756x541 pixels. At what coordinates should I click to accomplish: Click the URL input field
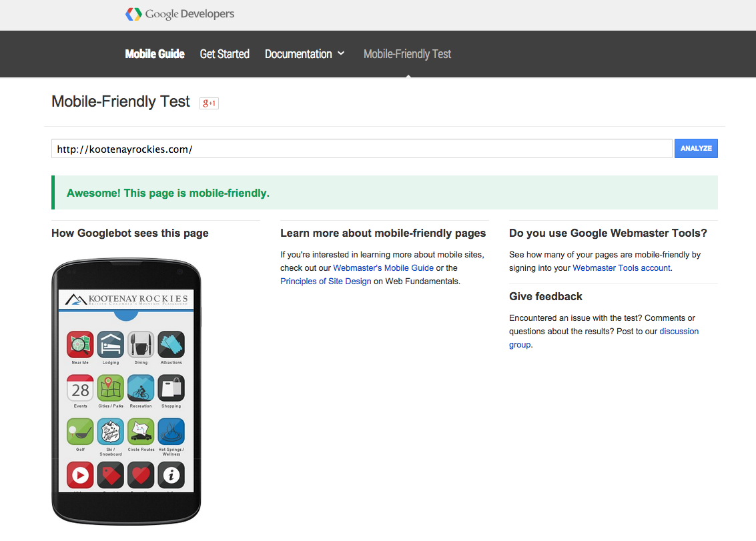(362, 149)
